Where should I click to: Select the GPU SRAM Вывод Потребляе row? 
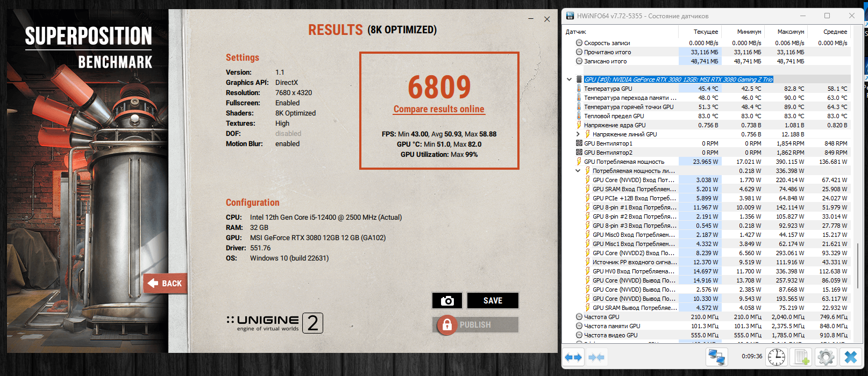706,308
